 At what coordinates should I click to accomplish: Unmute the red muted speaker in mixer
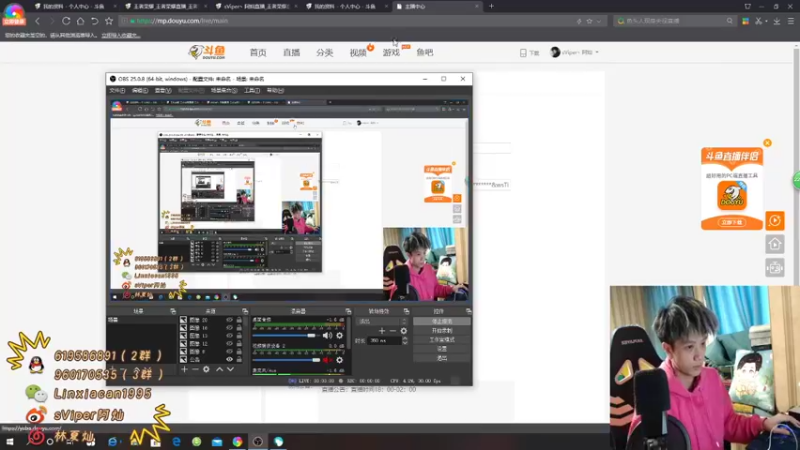point(327,360)
